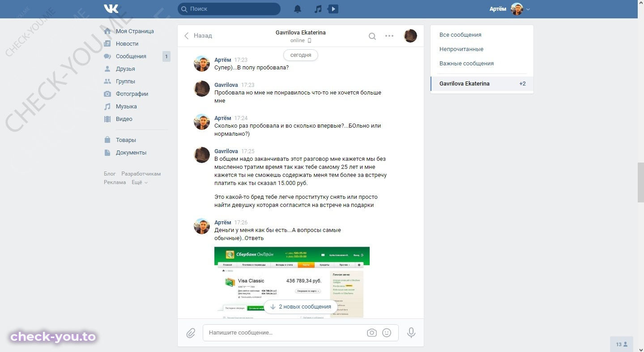Image resolution: width=644 pixels, height=352 pixels.
Task: Open Товары section
Action: click(x=126, y=140)
